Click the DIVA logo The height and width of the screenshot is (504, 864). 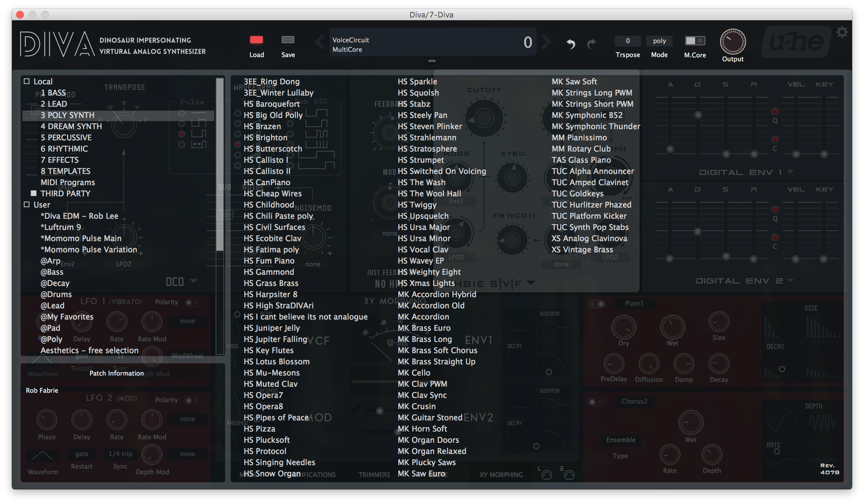pos(57,44)
